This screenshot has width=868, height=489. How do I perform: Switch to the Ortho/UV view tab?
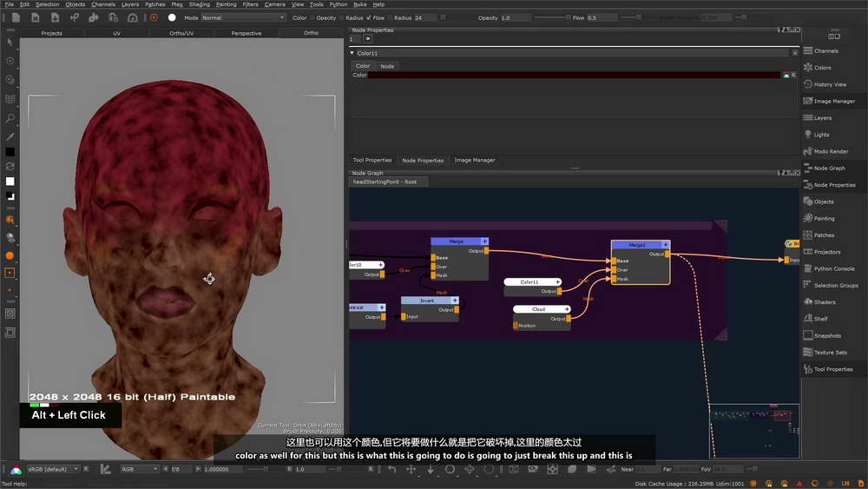coord(181,33)
